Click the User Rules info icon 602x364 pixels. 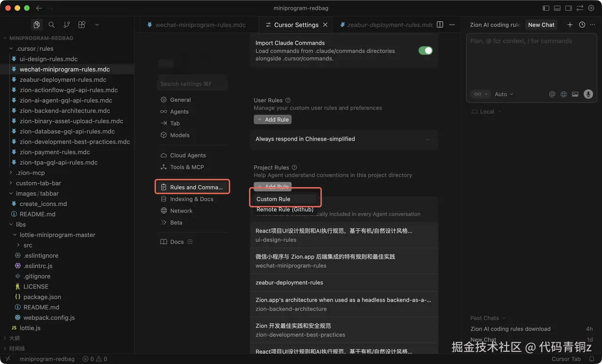tap(288, 100)
